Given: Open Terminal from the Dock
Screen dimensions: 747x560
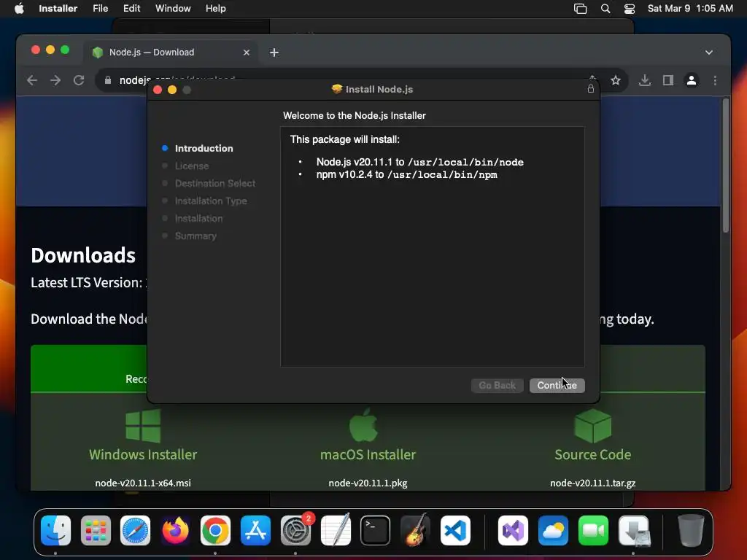Looking at the screenshot, I should pyautogui.click(x=376, y=530).
